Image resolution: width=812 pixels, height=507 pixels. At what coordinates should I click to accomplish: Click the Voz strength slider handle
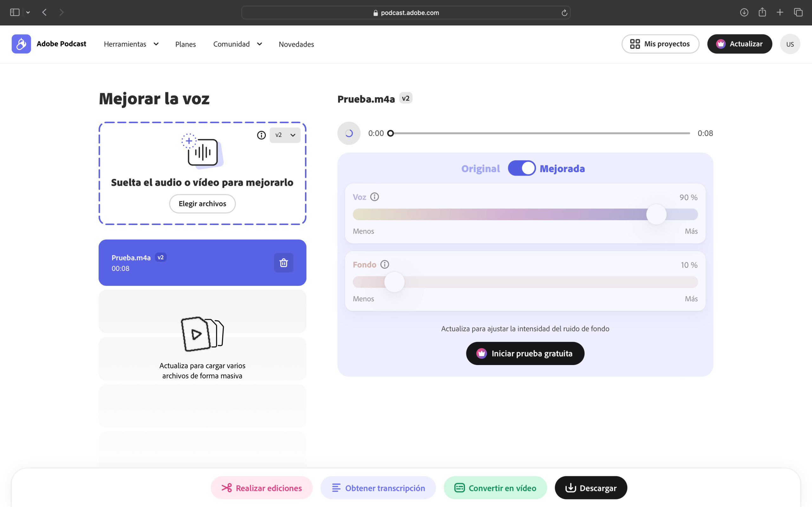click(x=656, y=214)
